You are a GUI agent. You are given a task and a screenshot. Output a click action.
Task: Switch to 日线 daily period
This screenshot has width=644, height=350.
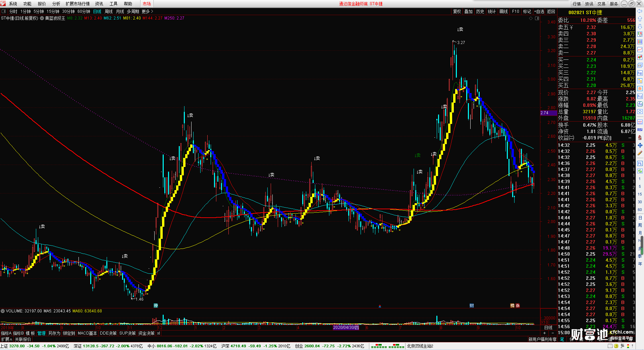[x=97, y=11]
